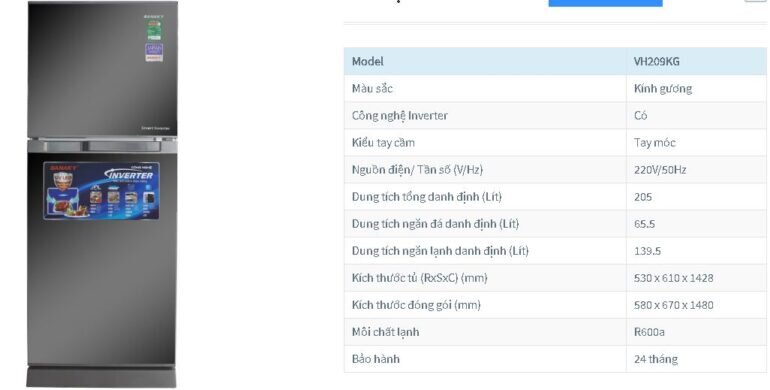Click the Dung tích ngăn đá danh định label
This screenshot has width=770, height=390.
pyautogui.click(x=435, y=224)
